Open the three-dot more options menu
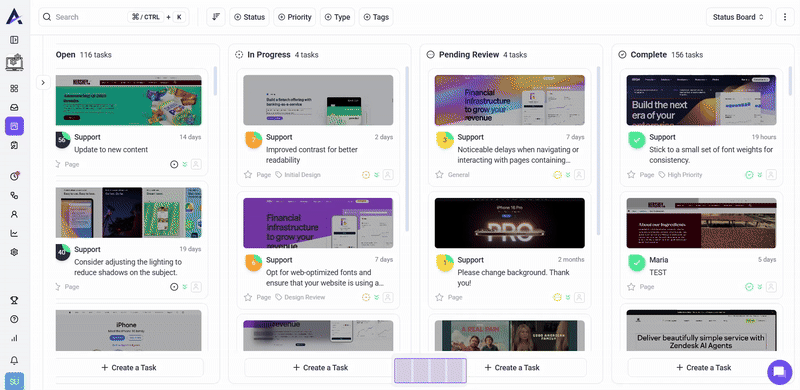Image resolution: width=800 pixels, height=390 pixels. tap(785, 17)
